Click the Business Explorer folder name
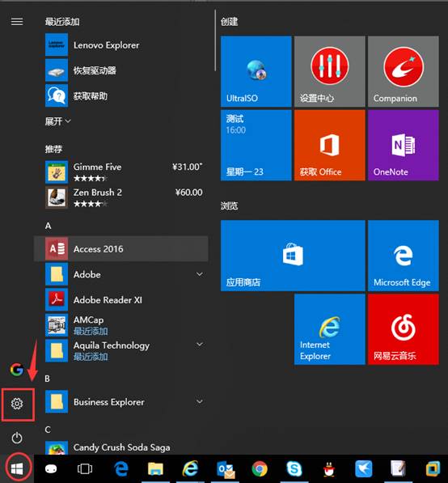 point(109,402)
